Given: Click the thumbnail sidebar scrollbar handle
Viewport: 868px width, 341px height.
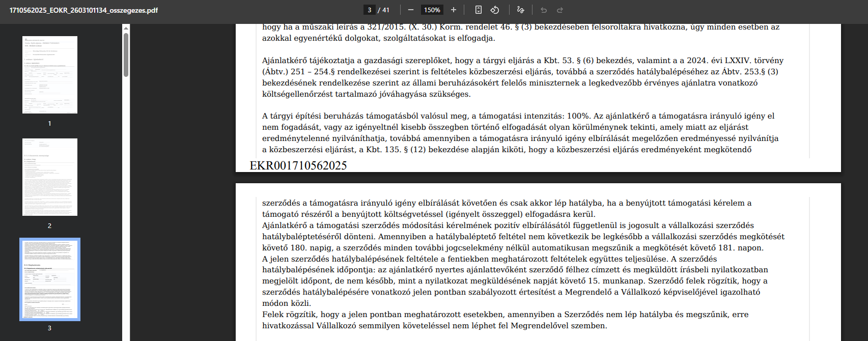Looking at the screenshot, I should (x=126, y=54).
